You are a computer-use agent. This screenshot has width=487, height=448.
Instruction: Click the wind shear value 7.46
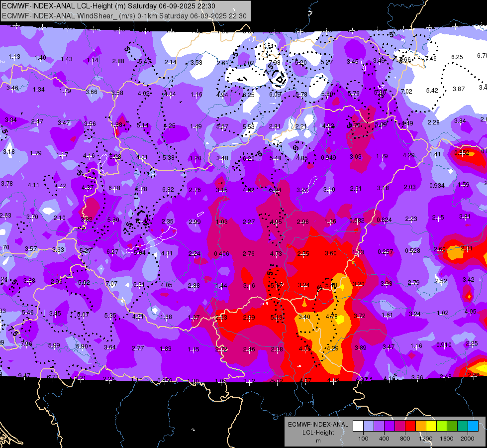(431, 58)
